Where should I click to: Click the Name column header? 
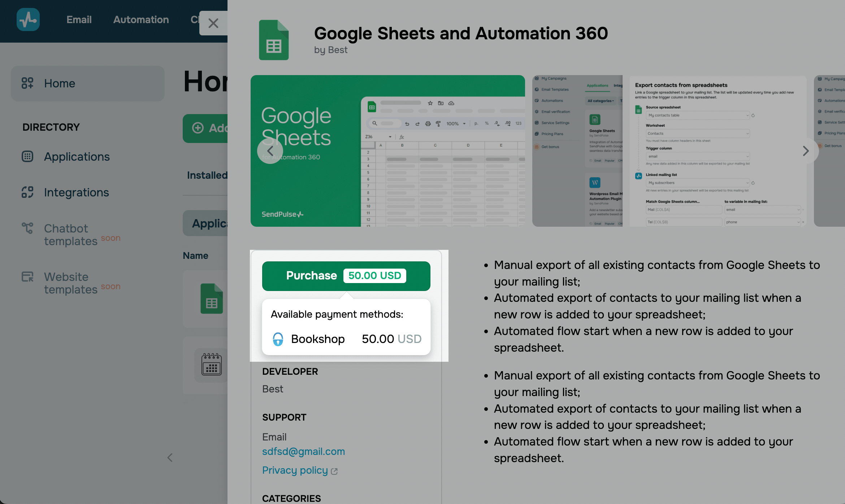point(196,256)
